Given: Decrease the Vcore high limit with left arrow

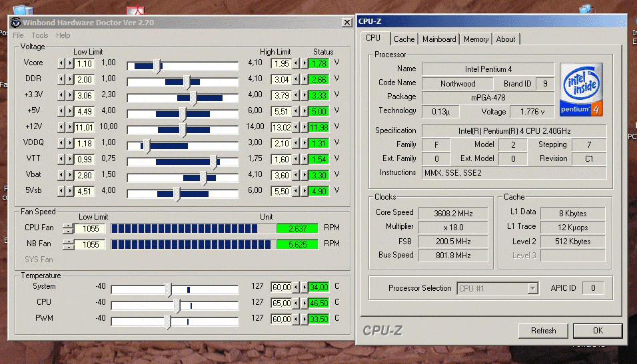Looking at the screenshot, I should [x=296, y=63].
